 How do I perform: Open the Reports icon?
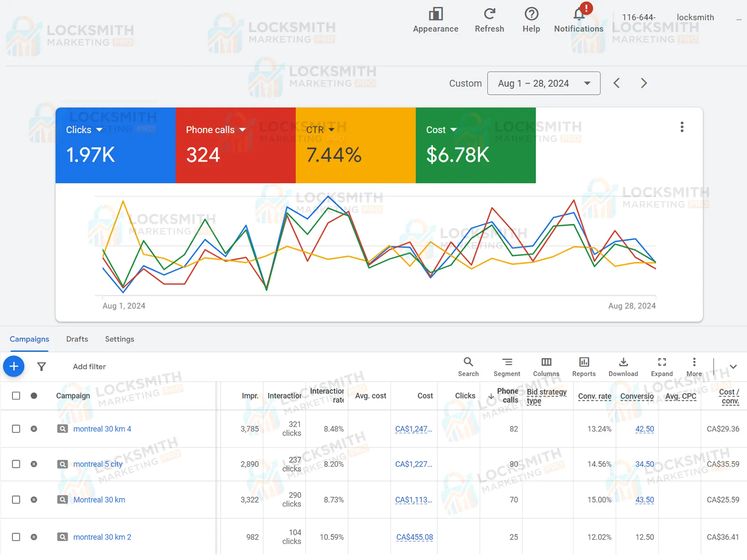click(x=584, y=362)
